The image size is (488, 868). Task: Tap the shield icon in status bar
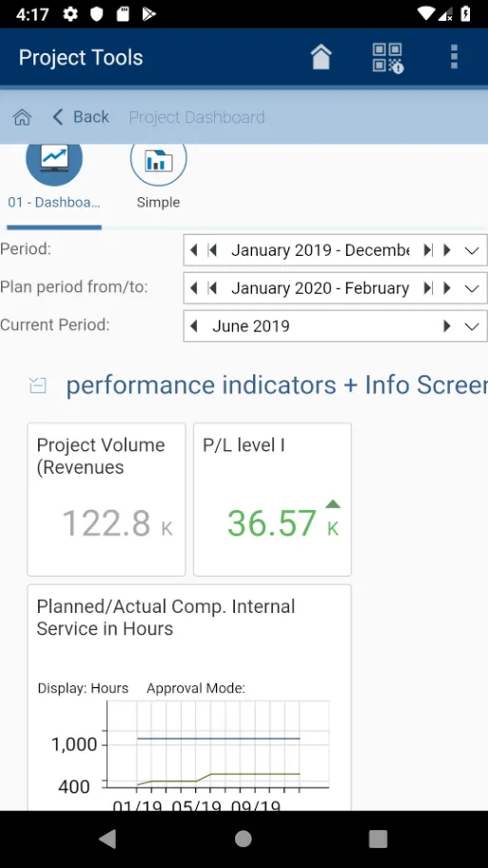(x=97, y=14)
